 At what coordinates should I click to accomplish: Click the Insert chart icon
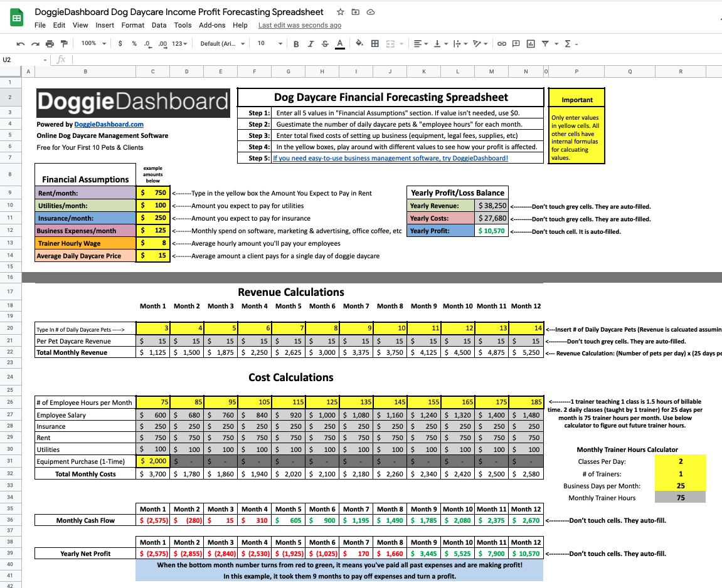point(530,44)
